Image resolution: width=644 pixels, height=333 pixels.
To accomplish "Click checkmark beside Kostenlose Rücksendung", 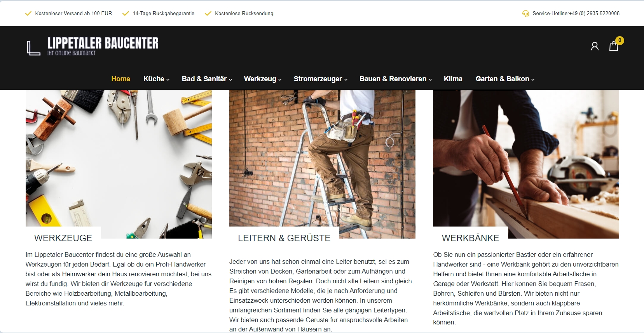I will click(x=208, y=14).
